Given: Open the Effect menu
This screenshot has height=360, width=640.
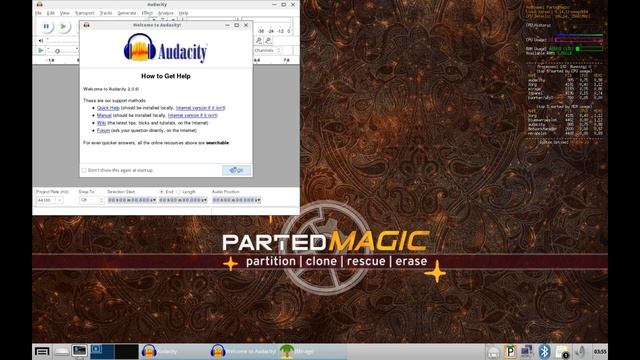Looking at the screenshot, I should [147, 13].
